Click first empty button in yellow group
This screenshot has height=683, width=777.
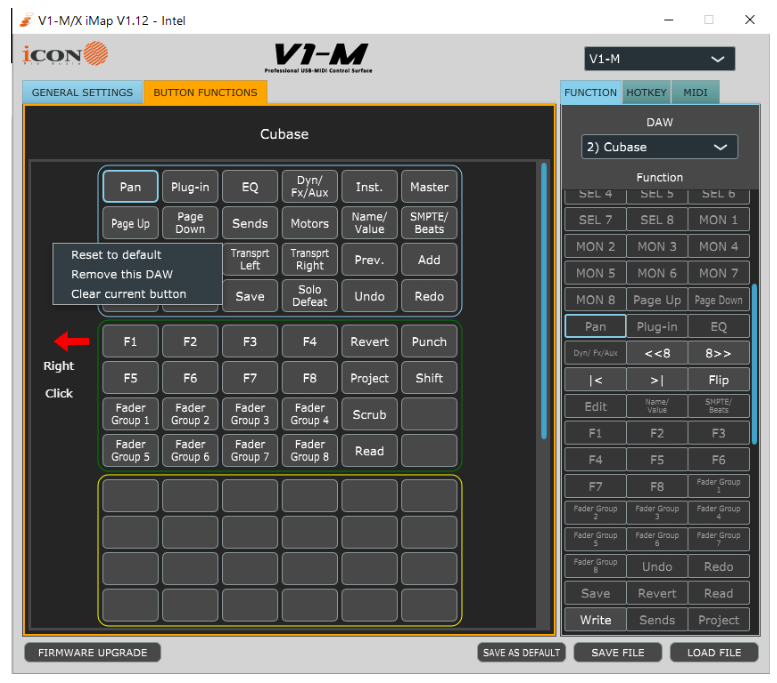coord(130,496)
